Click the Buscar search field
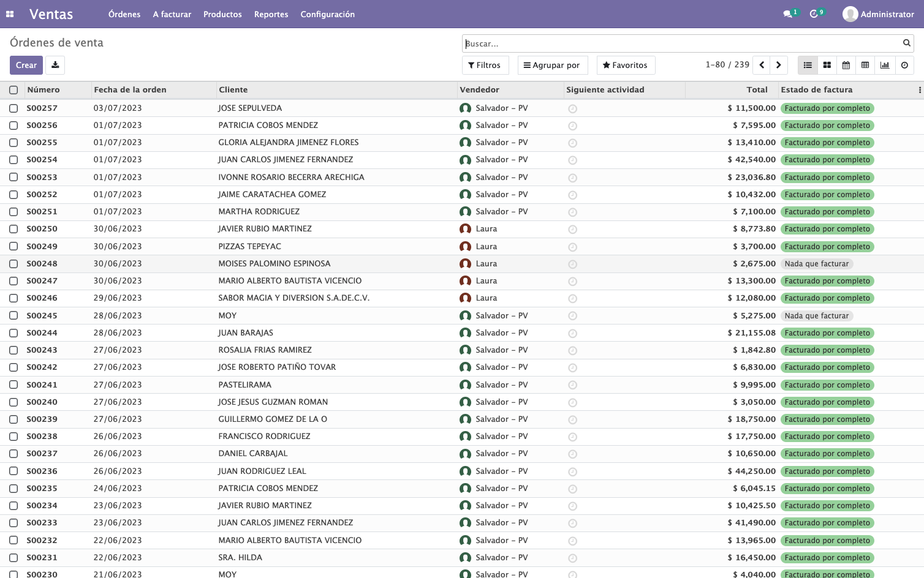 click(x=681, y=43)
